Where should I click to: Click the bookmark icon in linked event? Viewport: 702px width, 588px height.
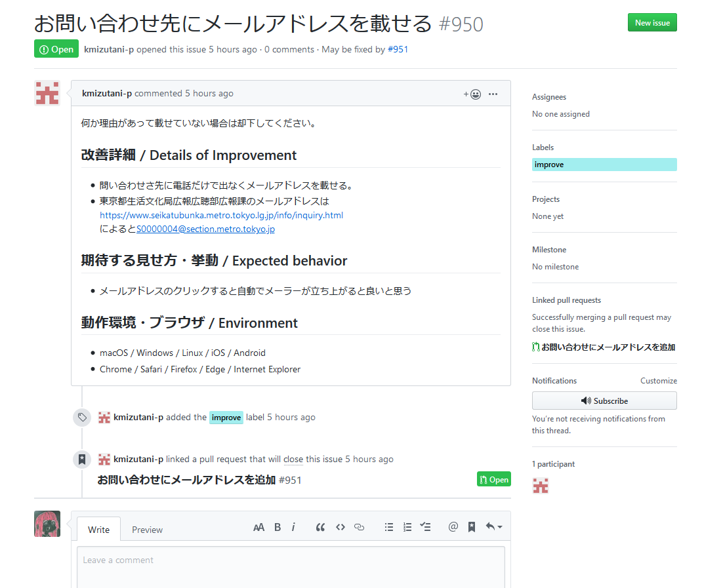coord(82,460)
